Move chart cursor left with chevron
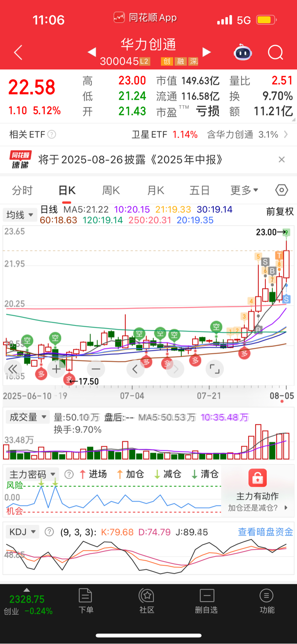Image resolution: width=297 pixels, height=644 pixels. 135,369
